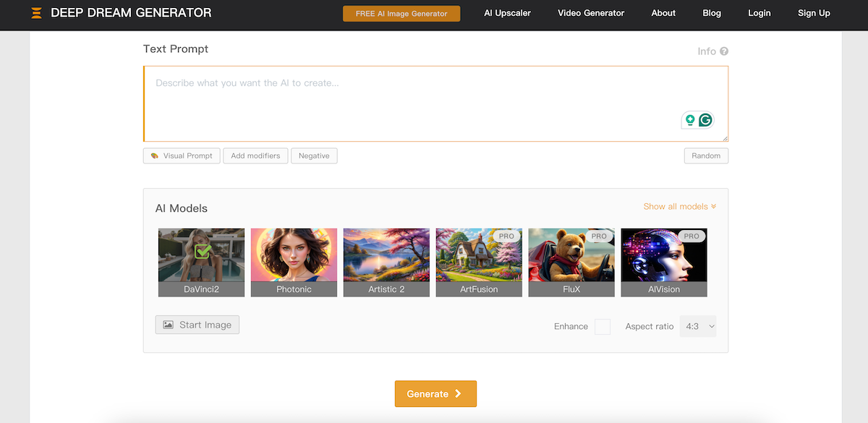Click the Random prompt button
The height and width of the screenshot is (423, 868).
(x=706, y=155)
